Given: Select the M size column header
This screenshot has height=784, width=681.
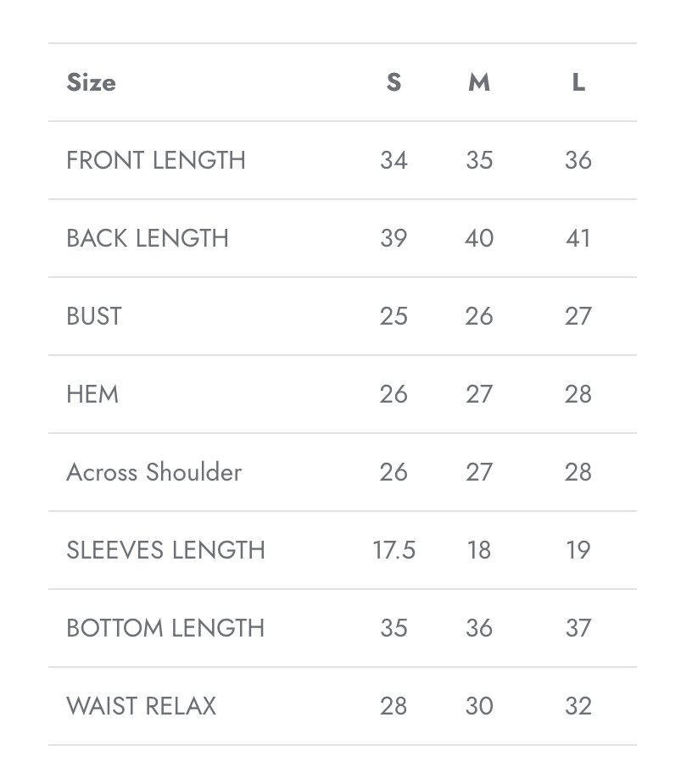Looking at the screenshot, I should point(479,82).
